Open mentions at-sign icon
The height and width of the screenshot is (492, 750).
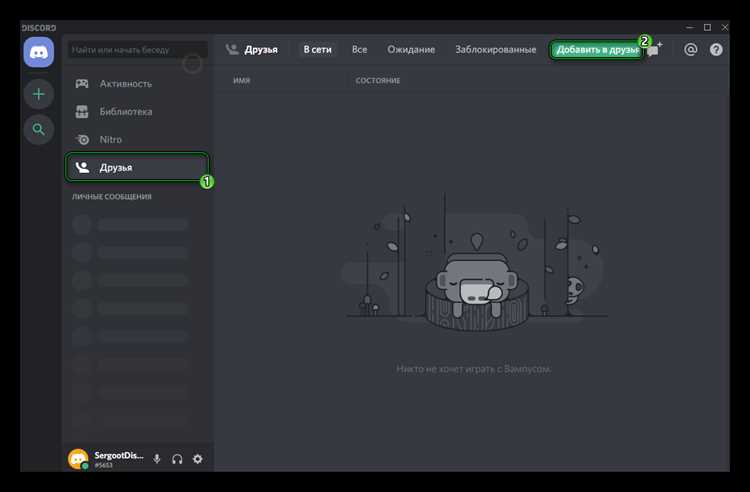(690, 49)
